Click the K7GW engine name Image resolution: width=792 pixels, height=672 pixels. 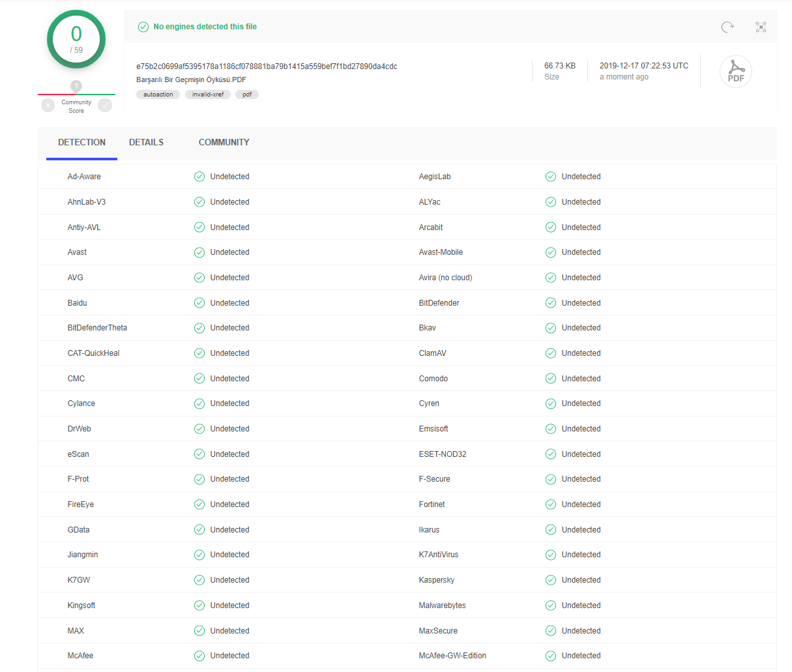[79, 580]
